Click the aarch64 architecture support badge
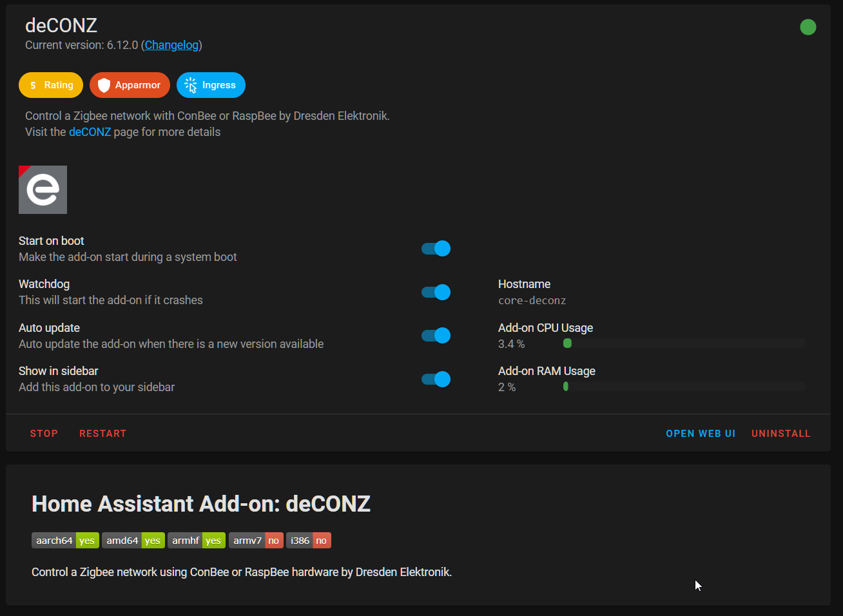Viewport: 843px width, 616px height. (x=64, y=540)
